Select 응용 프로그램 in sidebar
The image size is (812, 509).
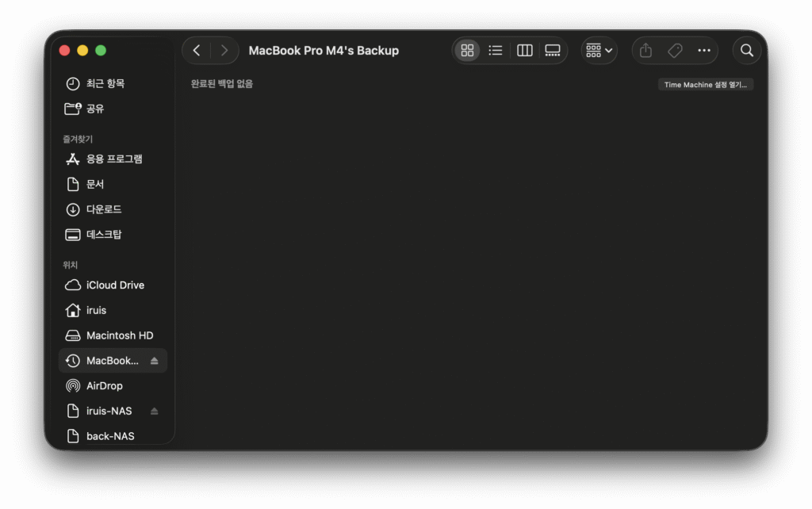click(113, 159)
